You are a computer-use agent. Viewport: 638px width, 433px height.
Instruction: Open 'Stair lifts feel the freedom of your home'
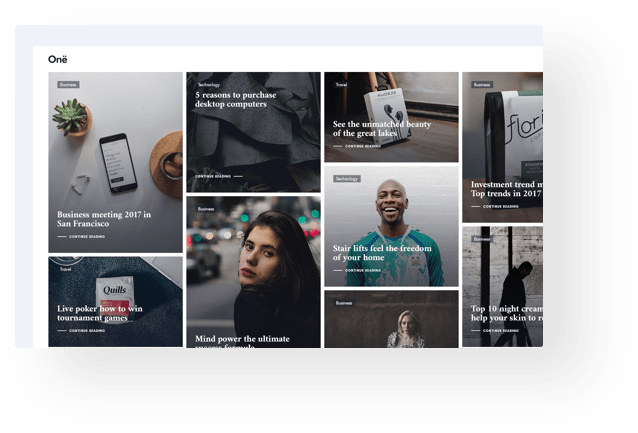click(382, 253)
